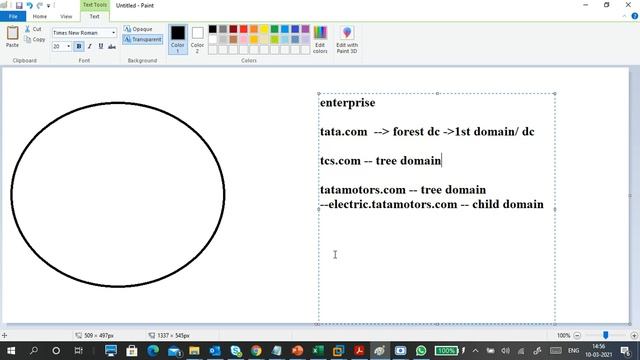Select Color 2 background box
The width and height of the screenshot is (640, 360).
point(198,39)
